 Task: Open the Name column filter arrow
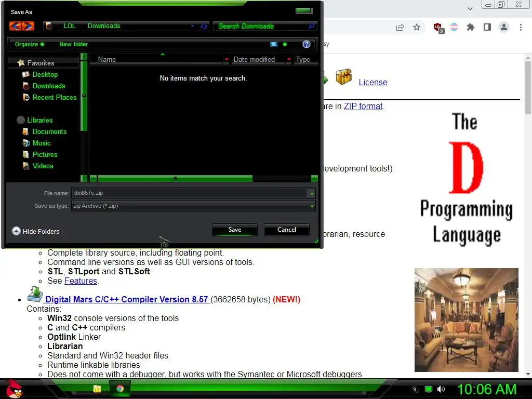tap(227, 59)
